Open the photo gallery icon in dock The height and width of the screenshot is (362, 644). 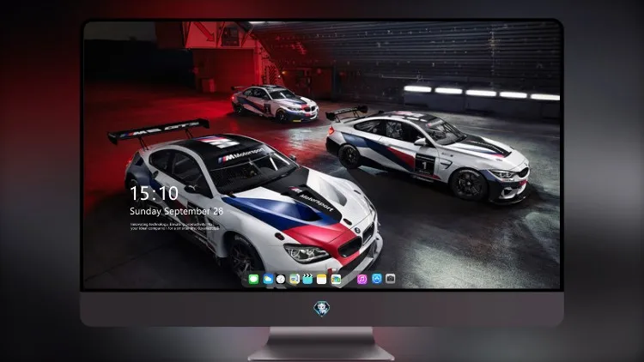point(336,280)
